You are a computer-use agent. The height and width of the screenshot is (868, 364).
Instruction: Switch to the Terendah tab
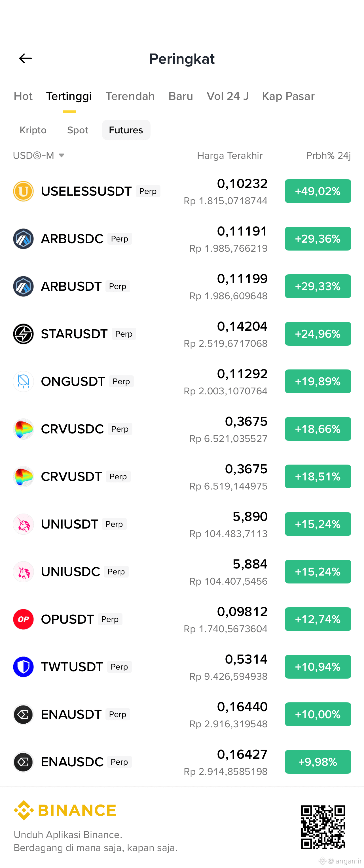point(130,96)
